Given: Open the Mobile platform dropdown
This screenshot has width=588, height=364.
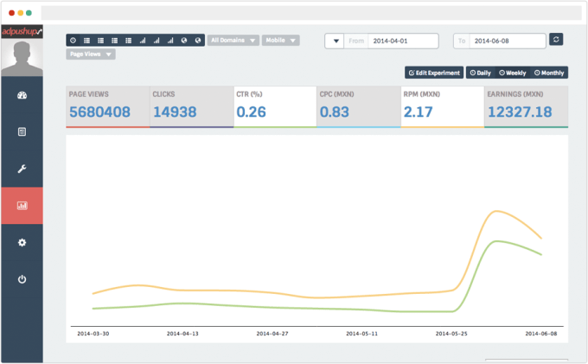Looking at the screenshot, I should [281, 41].
